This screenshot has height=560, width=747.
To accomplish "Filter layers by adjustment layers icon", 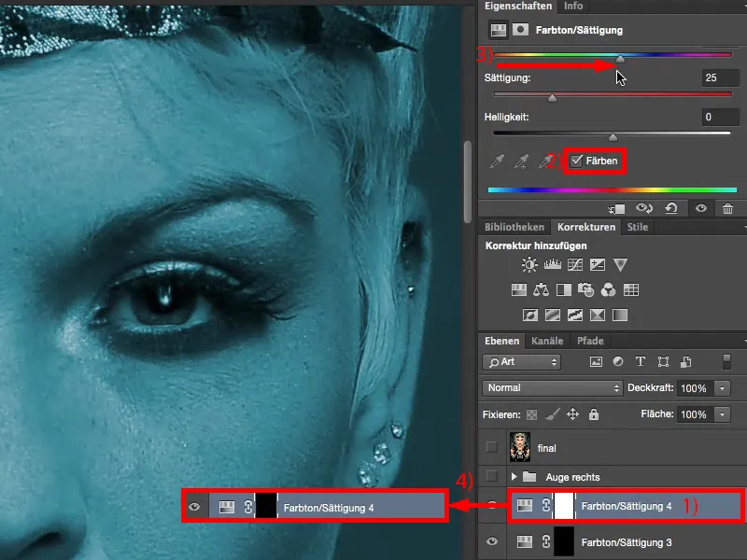I will 618,362.
